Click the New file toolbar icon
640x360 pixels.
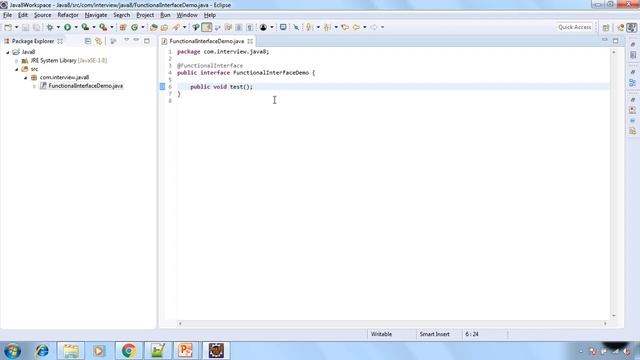point(8,27)
